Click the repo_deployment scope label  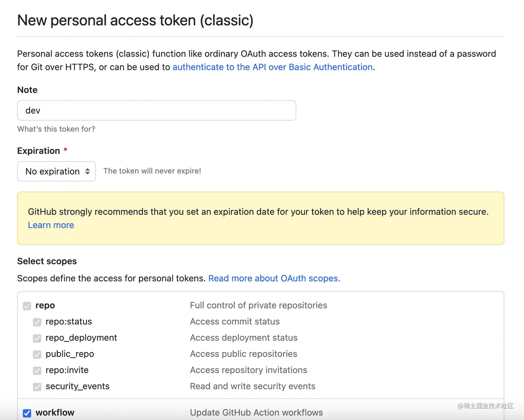(81, 338)
